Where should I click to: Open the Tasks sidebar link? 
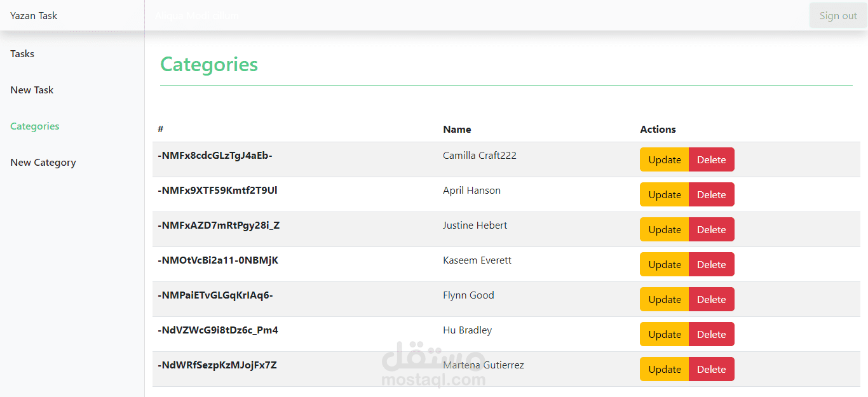(22, 54)
